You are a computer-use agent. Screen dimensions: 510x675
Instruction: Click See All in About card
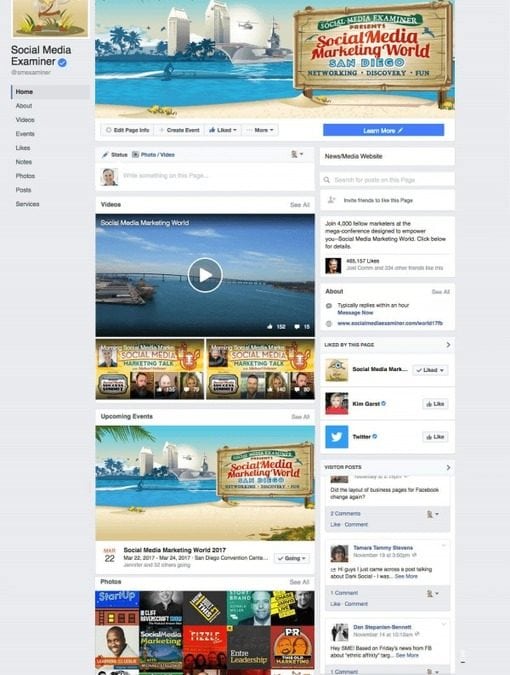[x=441, y=292]
